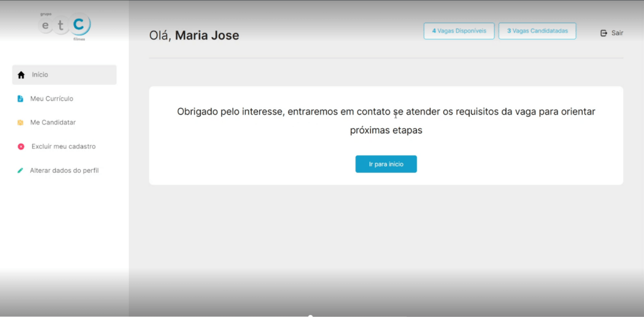Viewport: 644px width, 317px height.
Task: Click the red X icon for Excluir cadastro
Action: (21, 147)
